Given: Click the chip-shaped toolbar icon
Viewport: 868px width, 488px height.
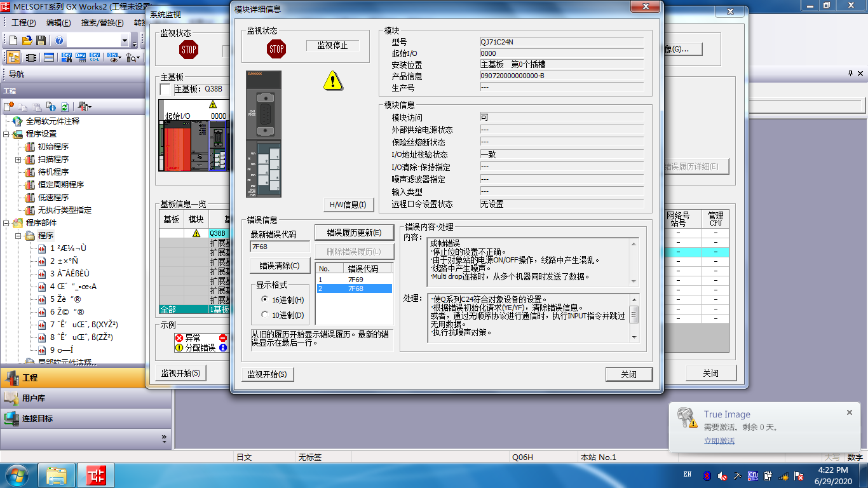Looking at the screenshot, I should [x=31, y=57].
